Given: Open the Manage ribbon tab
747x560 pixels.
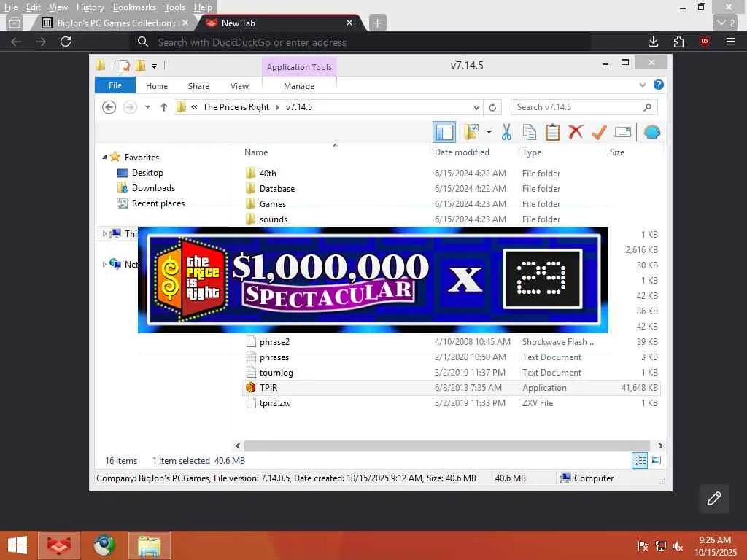Looking at the screenshot, I should tap(299, 86).
